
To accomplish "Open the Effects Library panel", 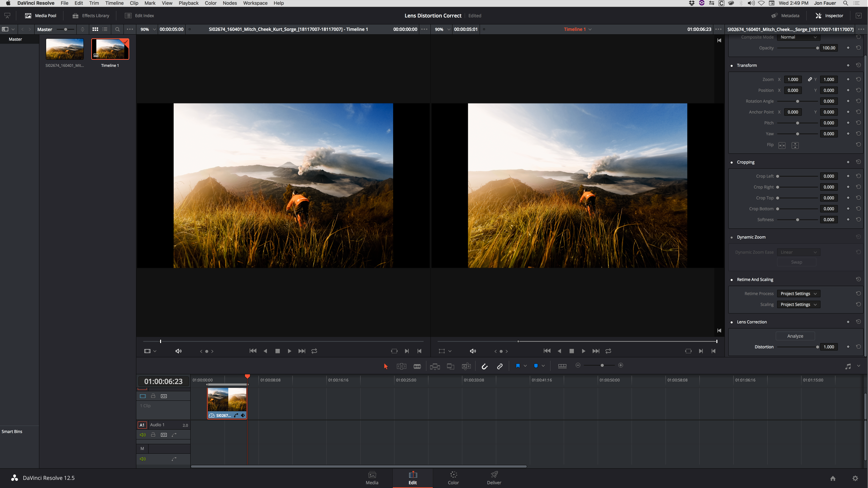I will point(91,16).
